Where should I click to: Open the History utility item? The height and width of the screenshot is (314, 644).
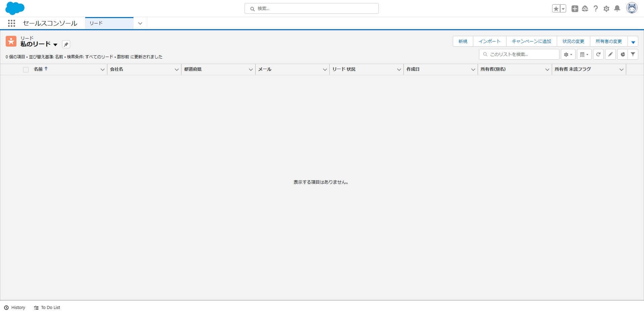click(15, 308)
